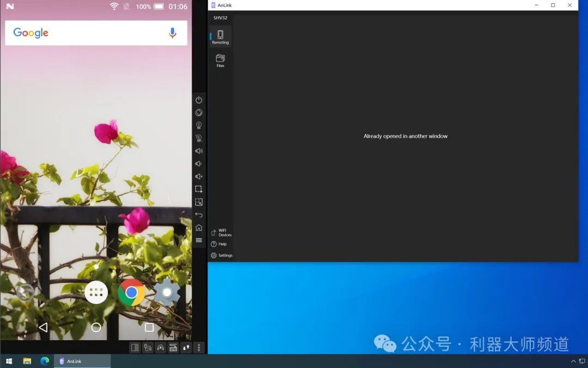Open Help in AnLink sidebar

point(219,244)
